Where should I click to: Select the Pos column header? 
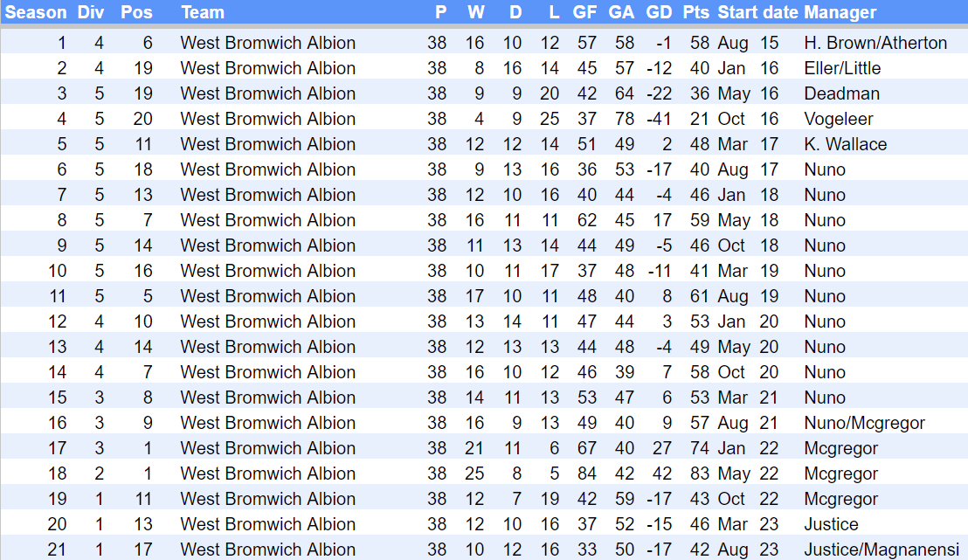click(x=136, y=12)
